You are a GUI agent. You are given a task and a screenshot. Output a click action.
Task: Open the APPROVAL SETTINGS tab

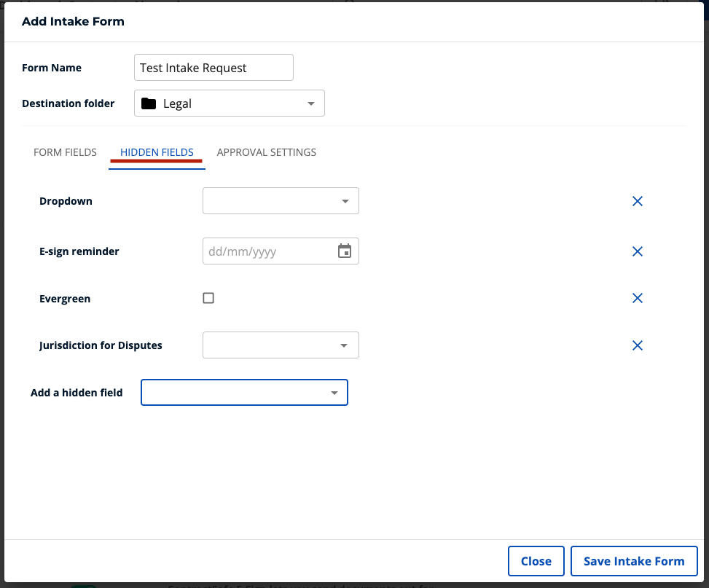(x=266, y=152)
